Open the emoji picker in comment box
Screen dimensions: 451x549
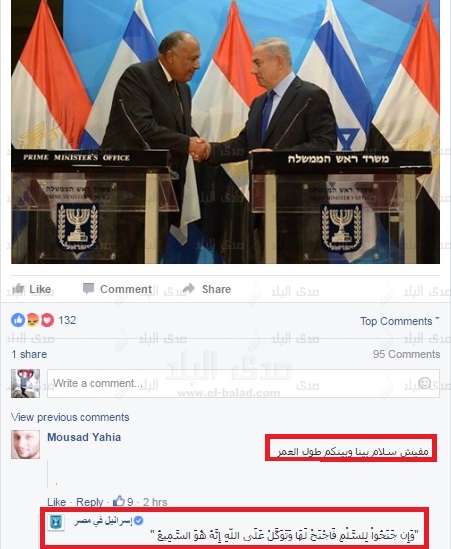pyautogui.click(x=424, y=383)
